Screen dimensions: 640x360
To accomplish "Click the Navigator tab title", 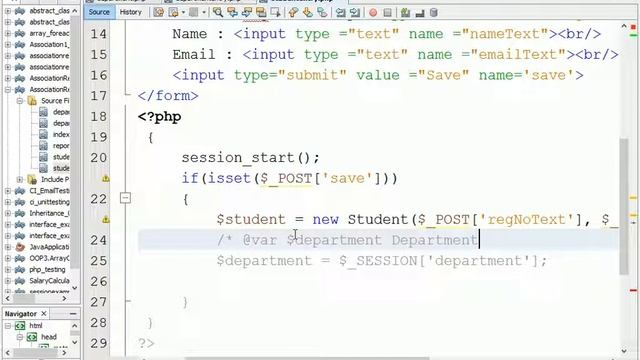I will pos(20,313).
